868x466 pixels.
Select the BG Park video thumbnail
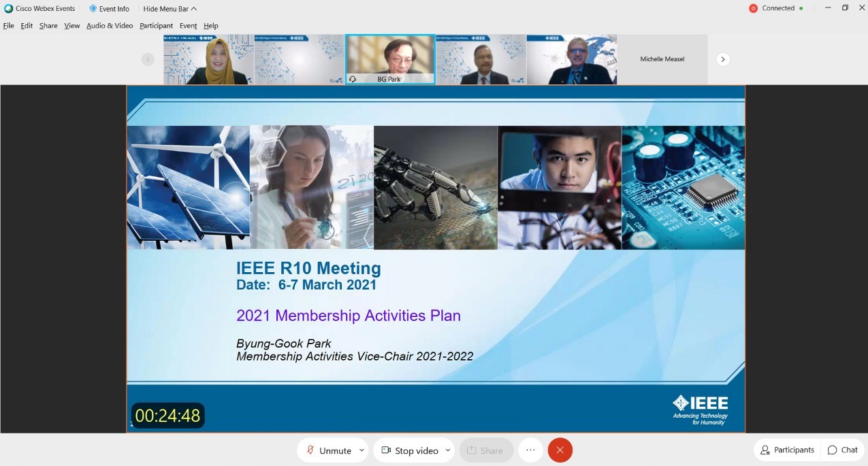pos(390,60)
